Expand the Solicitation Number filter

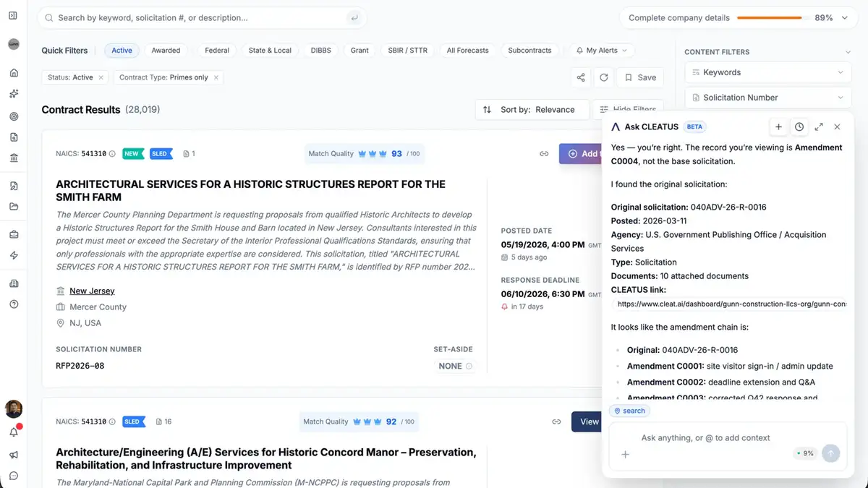pyautogui.click(x=769, y=98)
